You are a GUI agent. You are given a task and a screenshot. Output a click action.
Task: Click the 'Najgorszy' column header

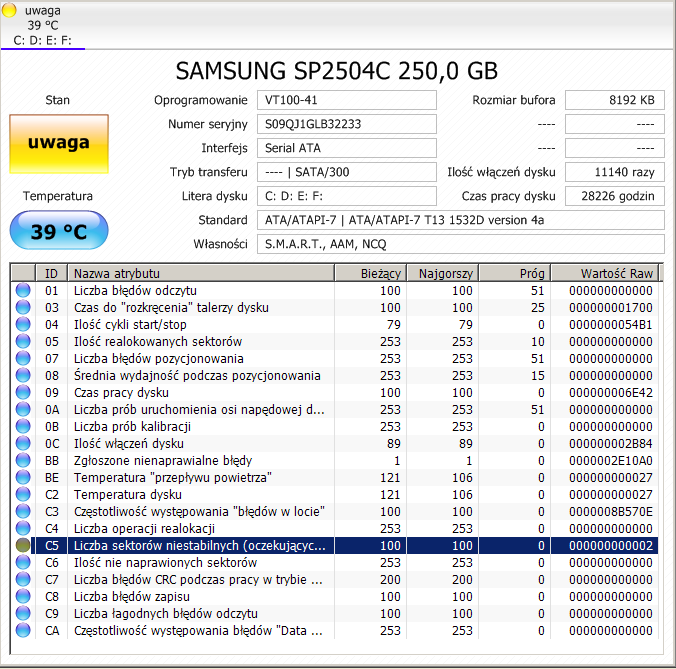point(443,273)
